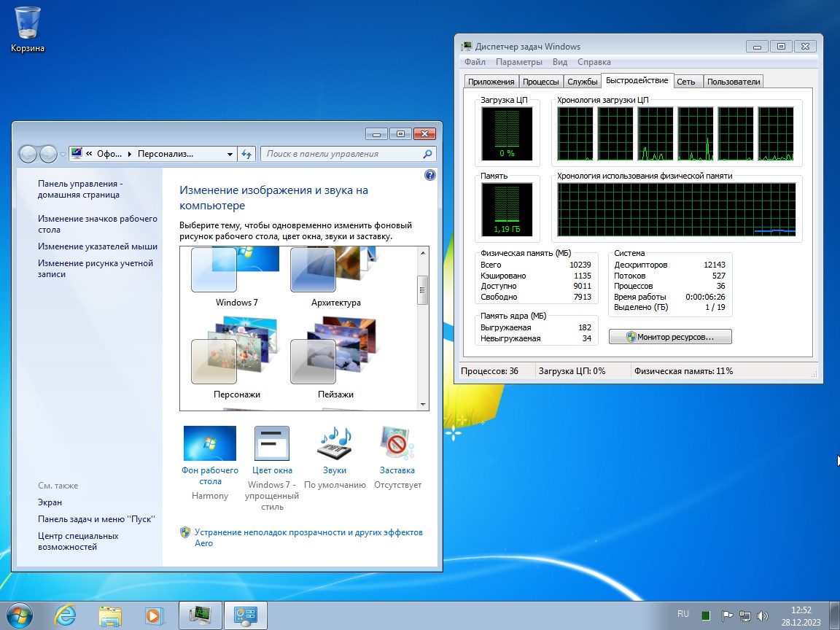Image resolution: width=840 pixels, height=630 pixels.
Task: Click the Монитор ресурсов button
Action: [670, 337]
